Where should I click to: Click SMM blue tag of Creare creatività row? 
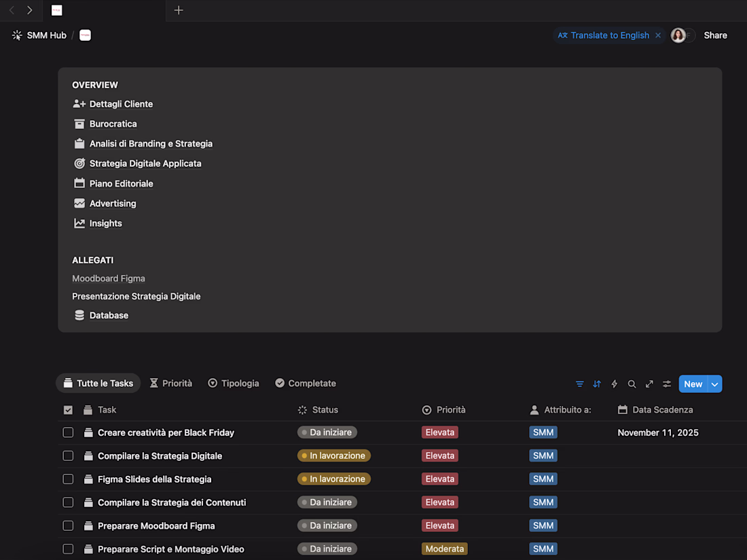(x=543, y=432)
